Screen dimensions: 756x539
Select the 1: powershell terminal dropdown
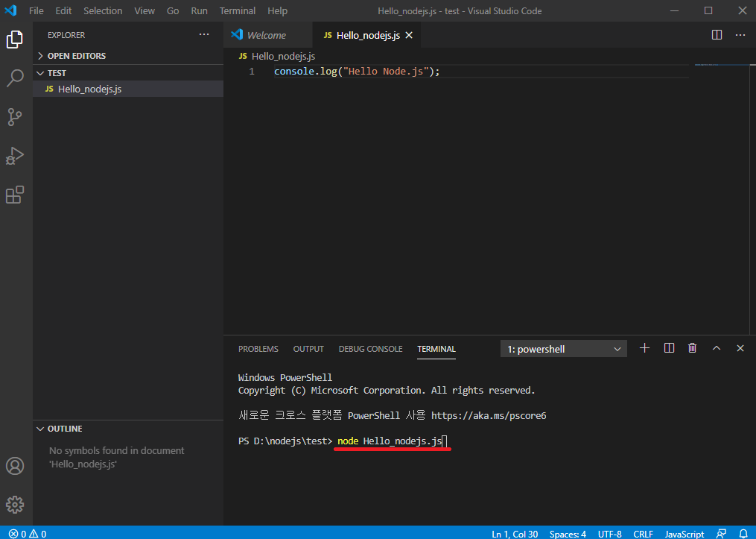click(x=564, y=349)
